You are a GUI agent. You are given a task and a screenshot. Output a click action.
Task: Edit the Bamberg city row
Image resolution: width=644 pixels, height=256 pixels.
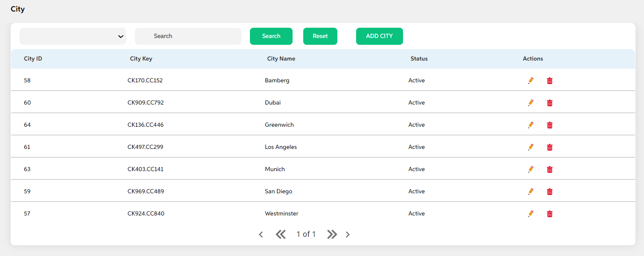point(531,81)
